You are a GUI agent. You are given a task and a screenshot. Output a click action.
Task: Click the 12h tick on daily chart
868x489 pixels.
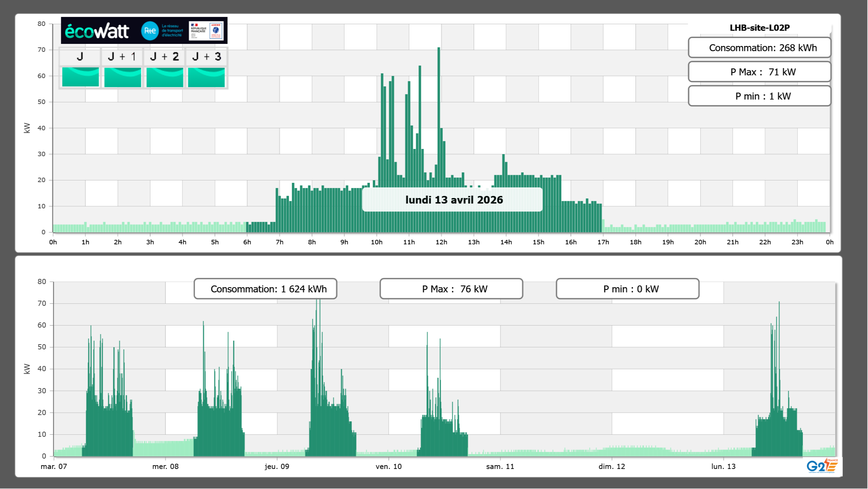click(441, 242)
